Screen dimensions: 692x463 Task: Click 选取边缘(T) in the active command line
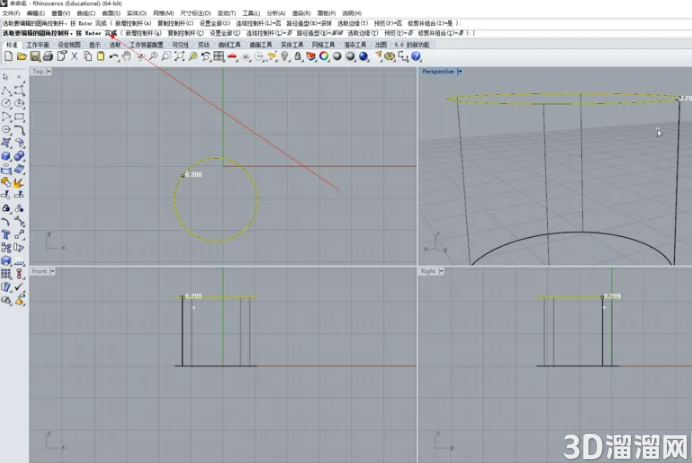(x=363, y=33)
